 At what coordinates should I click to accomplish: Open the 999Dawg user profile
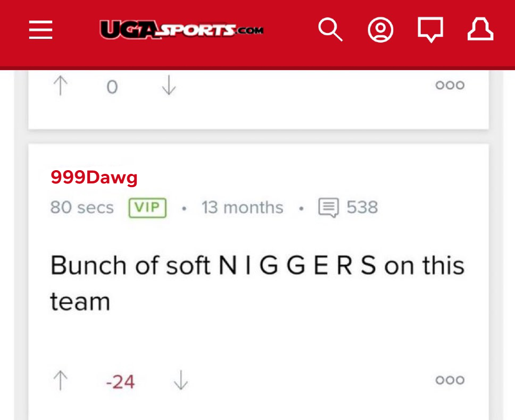tap(94, 178)
